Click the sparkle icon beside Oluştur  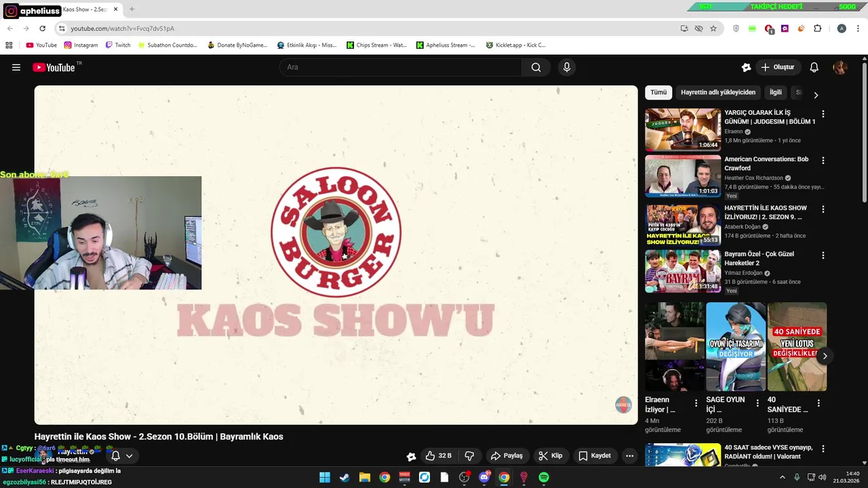pyautogui.click(x=746, y=67)
